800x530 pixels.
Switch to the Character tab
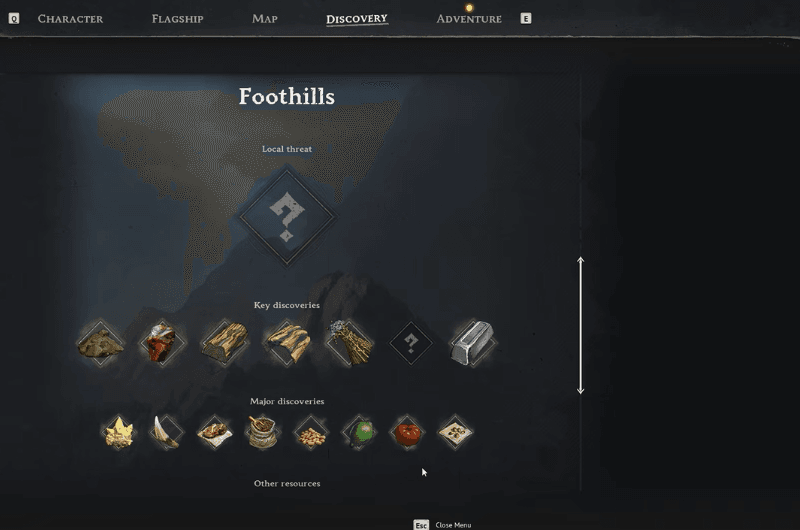tap(70, 19)
